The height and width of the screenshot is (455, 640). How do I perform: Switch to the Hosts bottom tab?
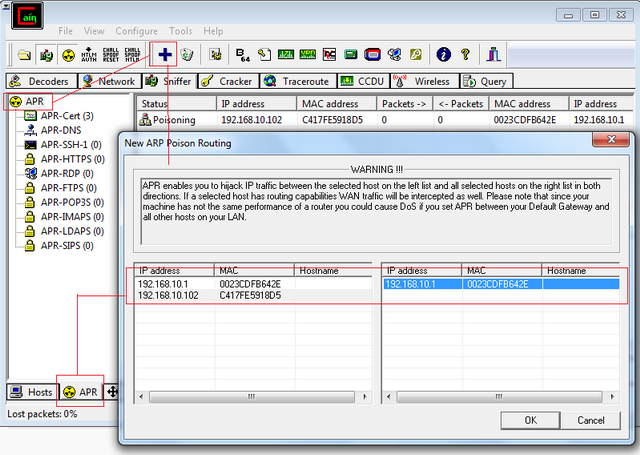coord(32,392)
